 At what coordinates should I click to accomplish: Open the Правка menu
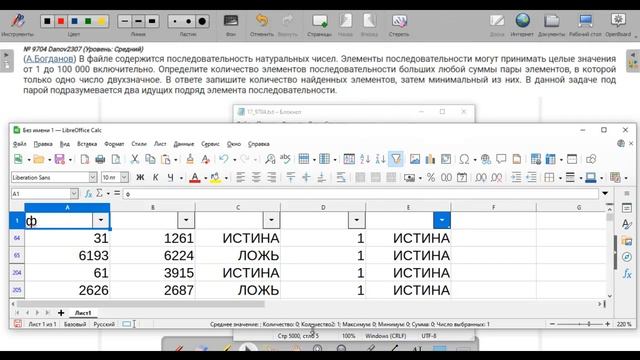click(x=43, y=144)
